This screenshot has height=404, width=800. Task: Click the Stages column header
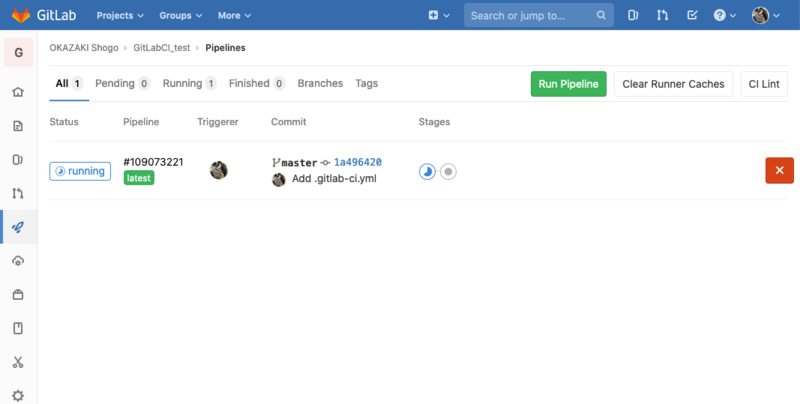(x=434, y=122)
